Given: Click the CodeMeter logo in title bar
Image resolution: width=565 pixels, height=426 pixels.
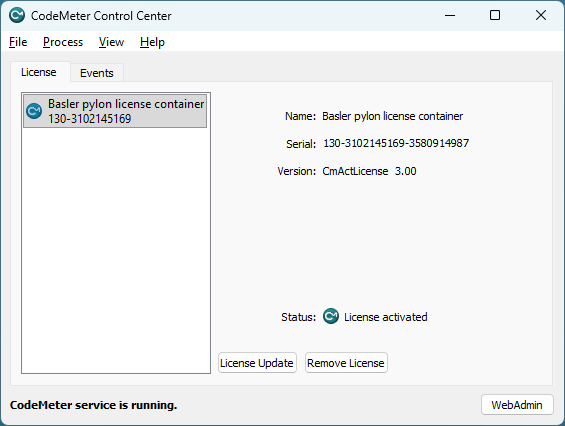Looking at the screenshot, I should tap(17, 15).
